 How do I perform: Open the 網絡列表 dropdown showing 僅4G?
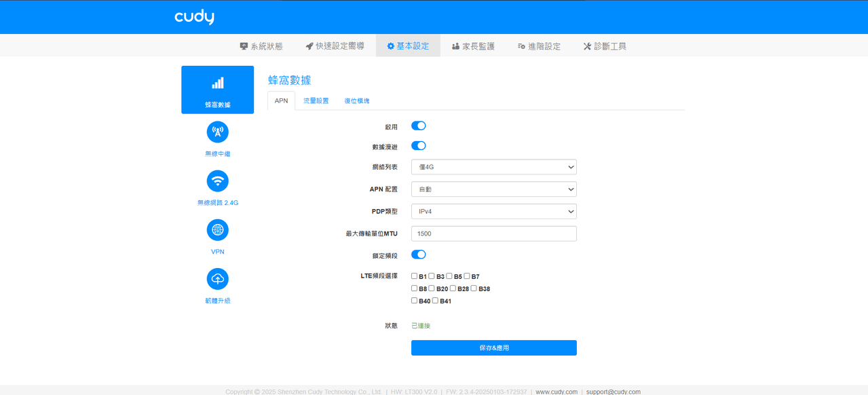tap(494, 167)
